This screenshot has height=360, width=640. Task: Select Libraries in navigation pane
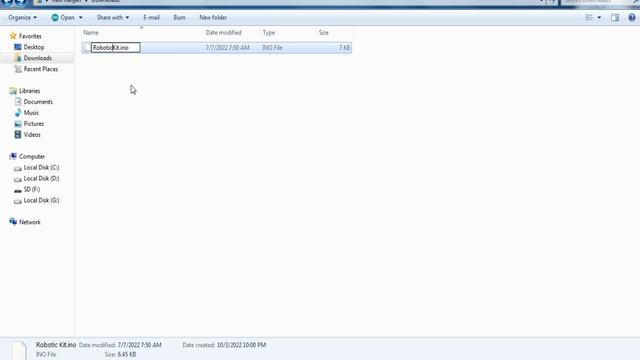click(x=29, y=91)
